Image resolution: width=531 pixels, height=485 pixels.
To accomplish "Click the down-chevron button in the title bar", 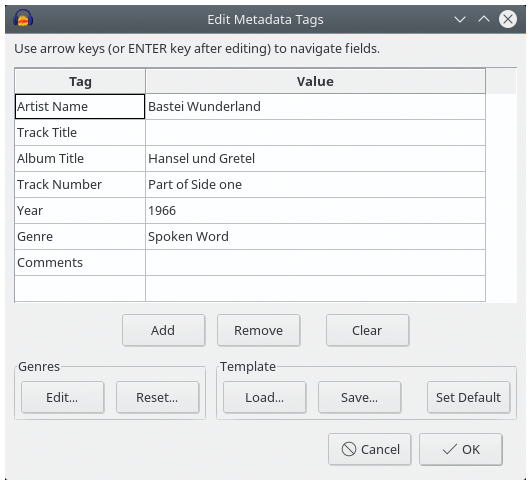I will click(460, 19).
